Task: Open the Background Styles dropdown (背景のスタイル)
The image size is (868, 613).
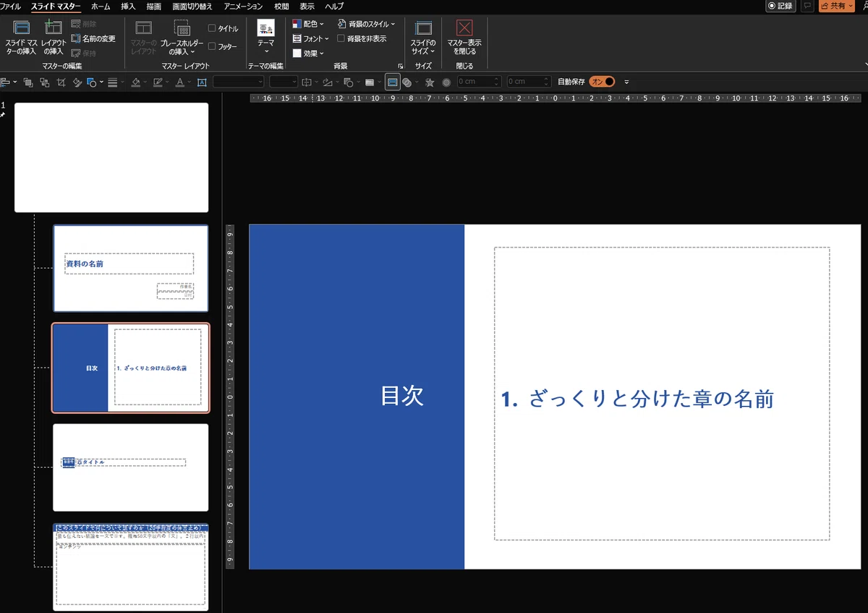Action: click(367, 24)
